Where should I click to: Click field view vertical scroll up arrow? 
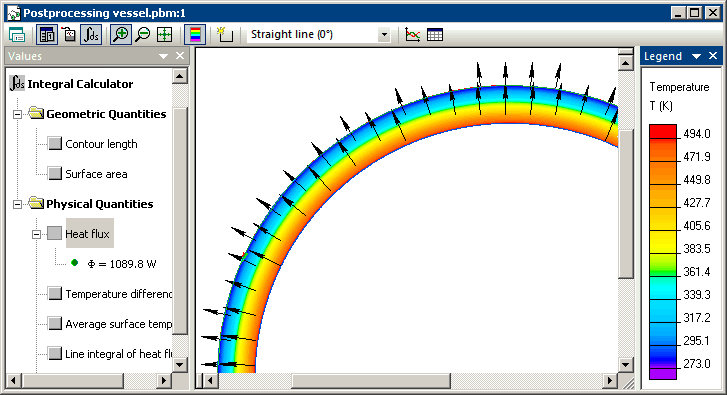pyautogui.click(x=626, y=62)
